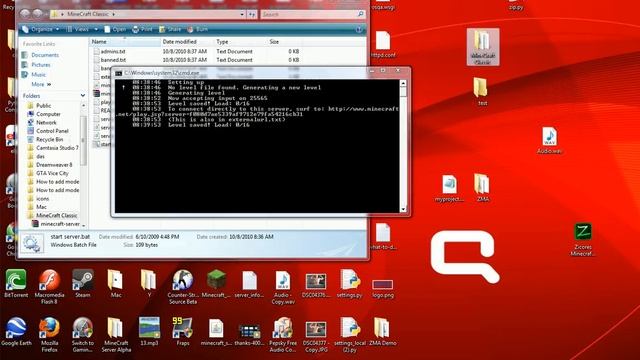
Task: Select Camtasia Studio 7 folder in tree
Action: [57, 148]
